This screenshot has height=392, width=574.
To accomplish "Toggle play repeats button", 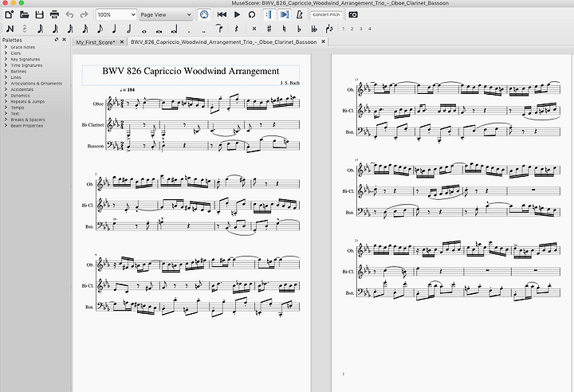I will pos(269,14).
